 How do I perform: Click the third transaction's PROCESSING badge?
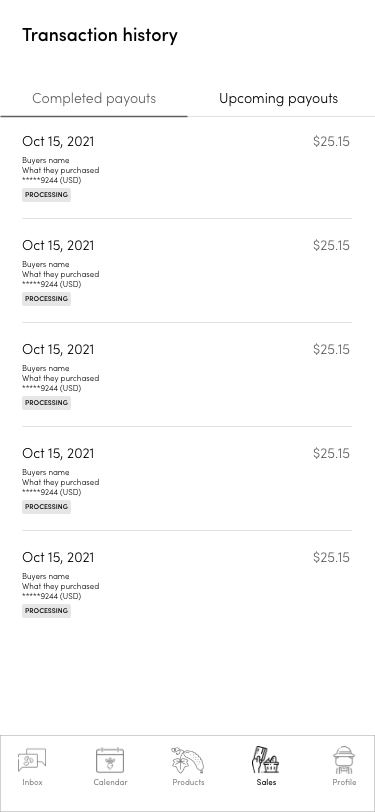tap(46, 402)
